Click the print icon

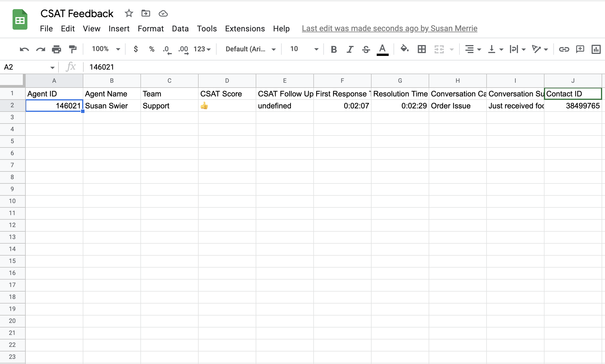pyautogui.click(x=57, y=49)
